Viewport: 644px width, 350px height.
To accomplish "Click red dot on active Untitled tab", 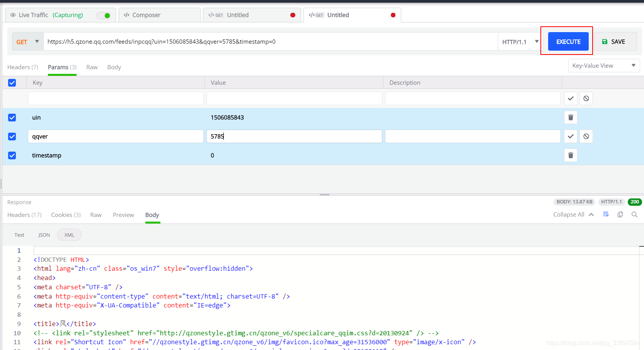I will (393, 15).
